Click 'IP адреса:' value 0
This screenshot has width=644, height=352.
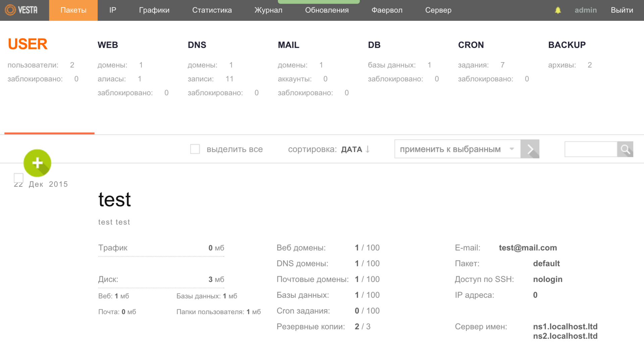coord(535,295)
